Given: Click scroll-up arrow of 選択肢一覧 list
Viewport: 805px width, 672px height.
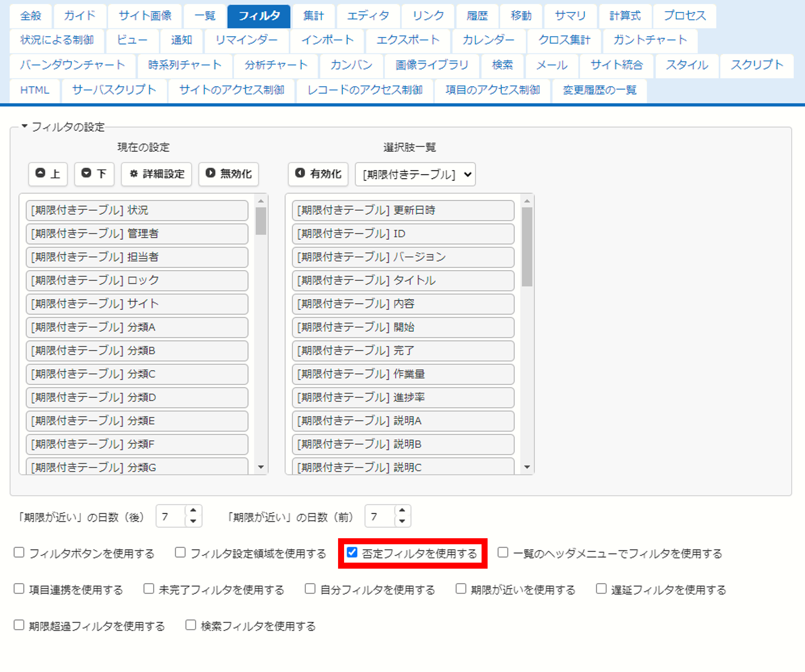Looking at the screenshot, I should click(527, 201).
